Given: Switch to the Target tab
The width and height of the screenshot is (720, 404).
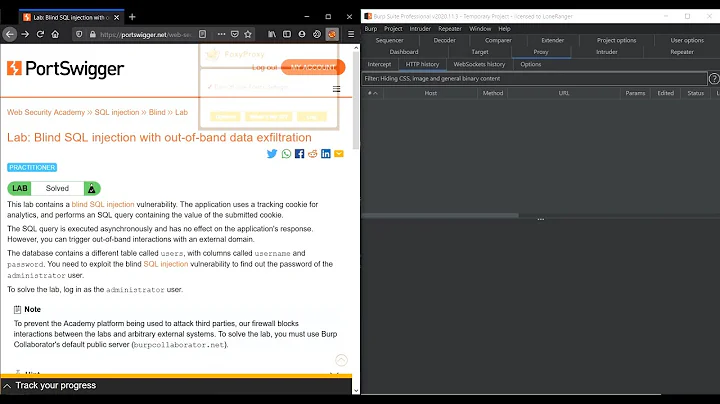Looking at the screenshot, I should click(480, 52).
